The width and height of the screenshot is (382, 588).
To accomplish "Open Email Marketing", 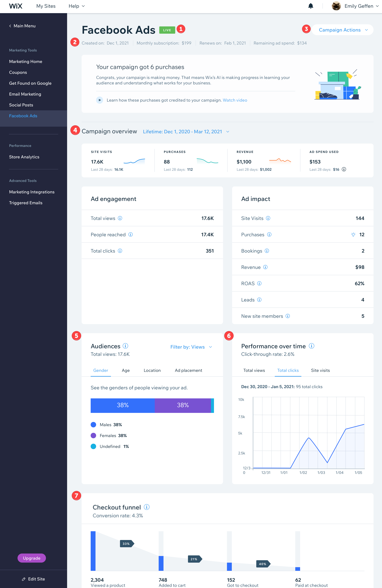I will tap(25, 94).
